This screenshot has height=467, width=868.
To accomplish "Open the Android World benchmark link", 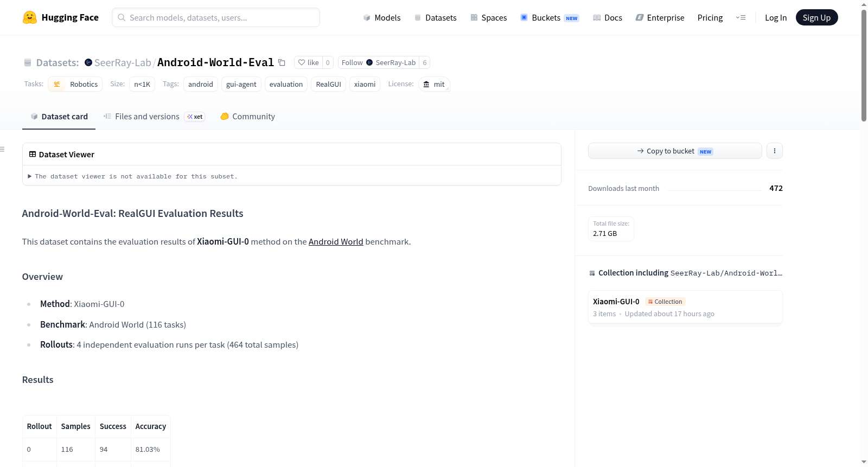I will click(x=336, y=242).
